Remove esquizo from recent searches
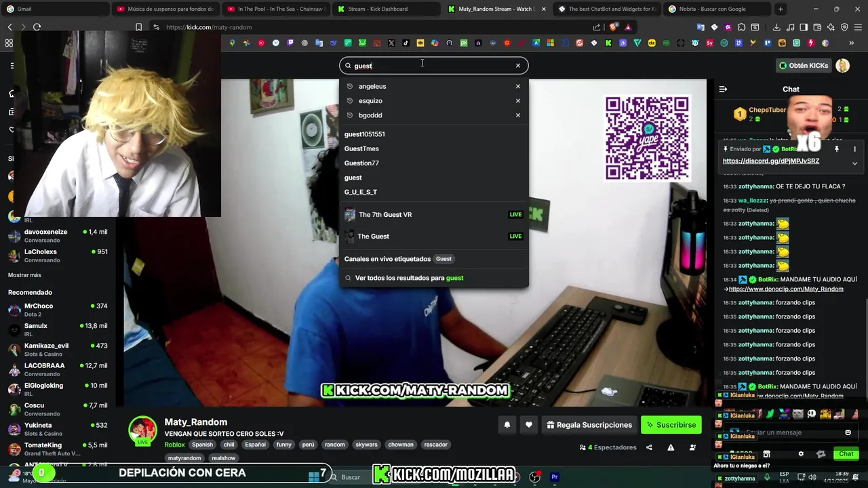The width and height of the screenshot is (868, 488). click(x=518, y=100)
